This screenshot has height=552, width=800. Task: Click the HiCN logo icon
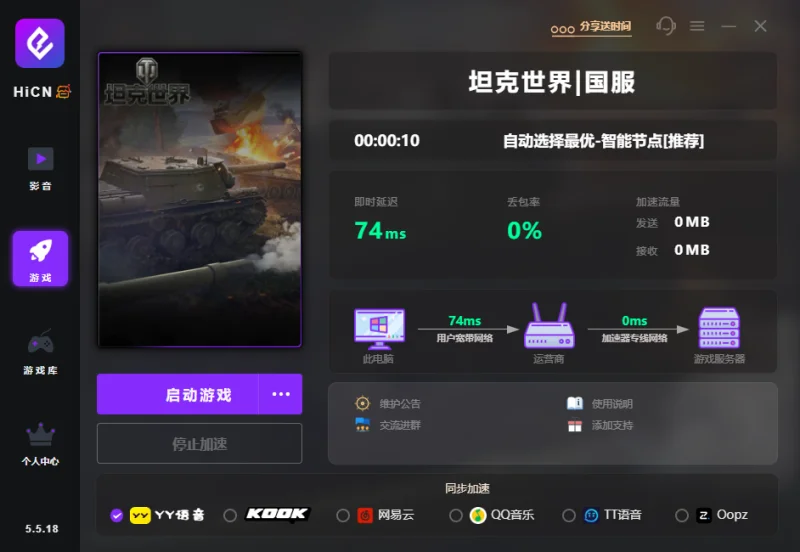pos(40,43)
